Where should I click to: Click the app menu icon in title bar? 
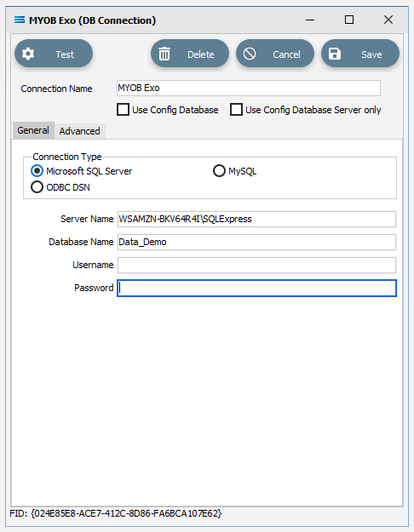click(20, 20)
